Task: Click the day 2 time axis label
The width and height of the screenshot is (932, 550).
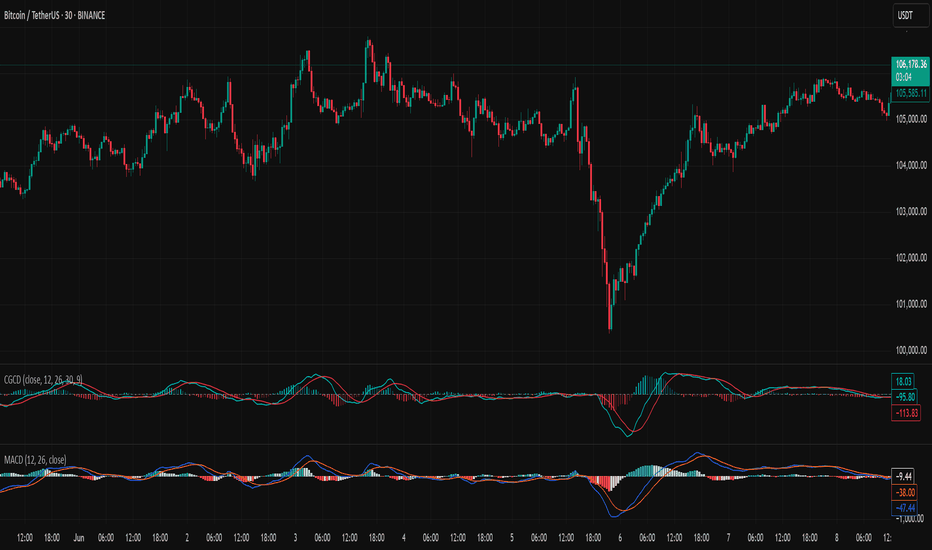Action: pos(187,538)
